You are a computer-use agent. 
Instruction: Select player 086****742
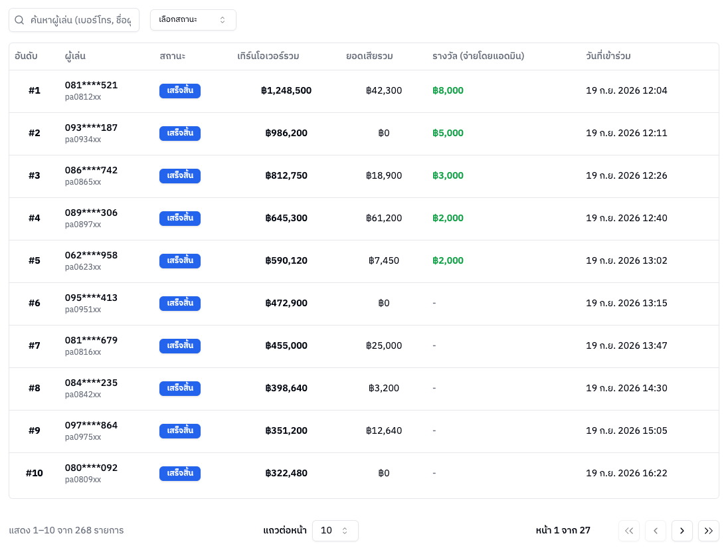(x=92, y=170)
